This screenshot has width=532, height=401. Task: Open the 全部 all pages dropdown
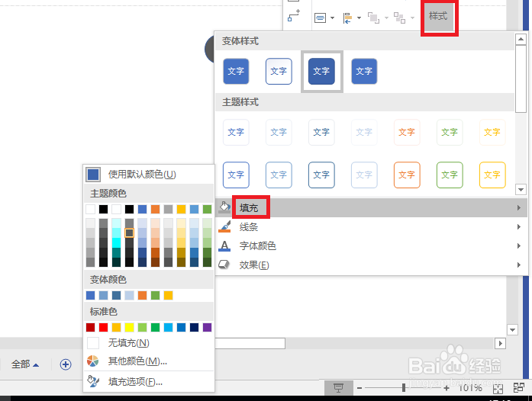25,364
